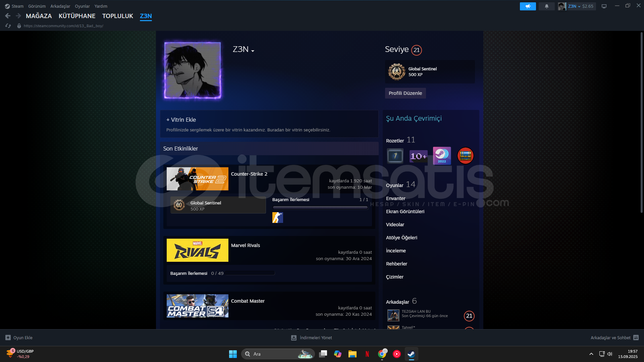The image size is (644, 362).
Task: Open Ekran Görüntüleri link
Action: tap(405, 212)
